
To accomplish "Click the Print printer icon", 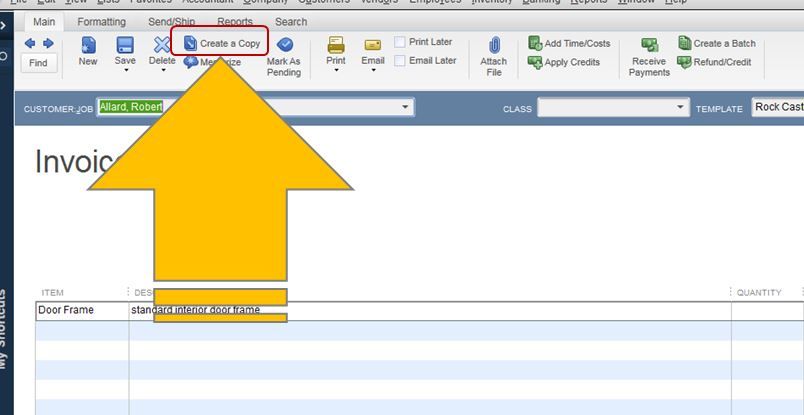I will [336, 45].
